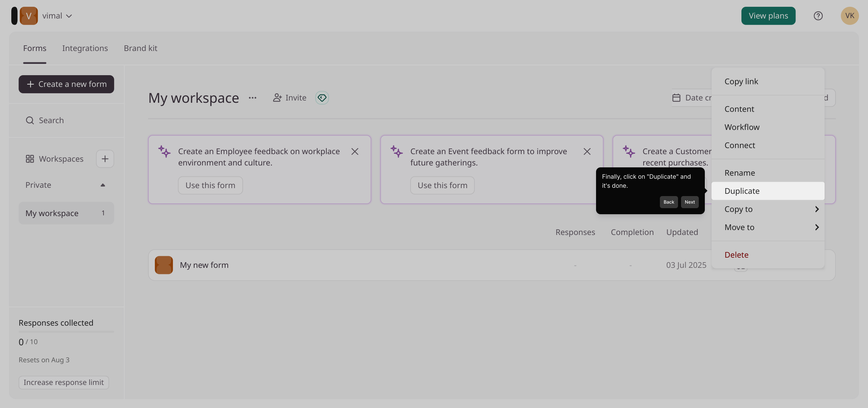Click the vimal account logo icon
The width and height of the screenshot is (868, 408).
pyautogui.click(x=29, y=16)
